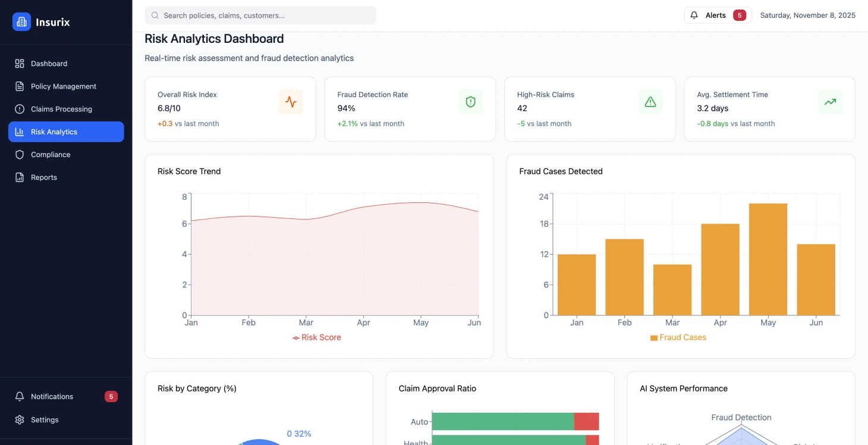Open the Alerts button in header
This screenshot has height=445, width=868.
coord(718,15)
